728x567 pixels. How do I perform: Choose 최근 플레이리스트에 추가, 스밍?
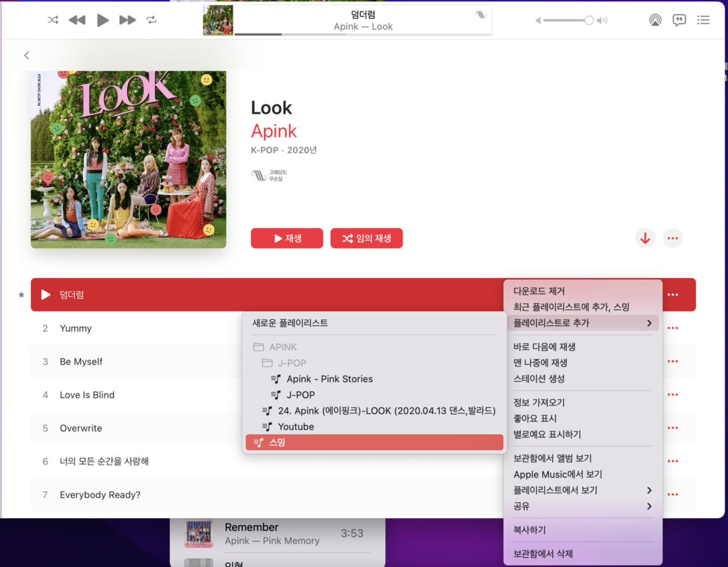point(583,307)
